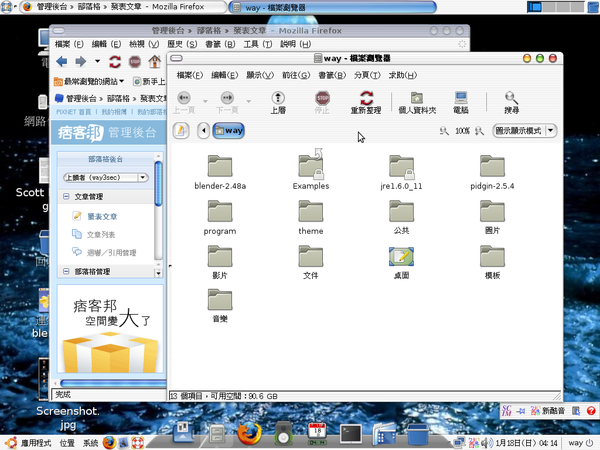This screenshot has height=450, width=600.
Task: Select the 音樂 music folder
Action: click(220, 306)
